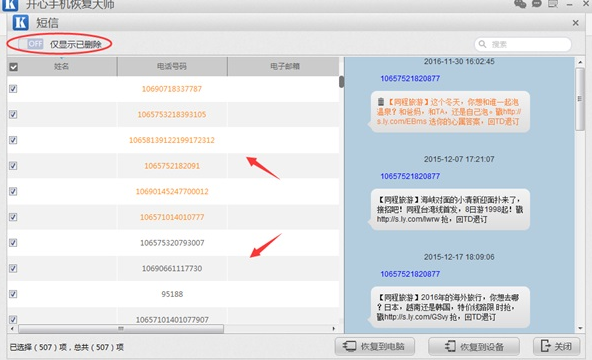Click the horizontal scrollbar right arrow

(x=333, y=329)
